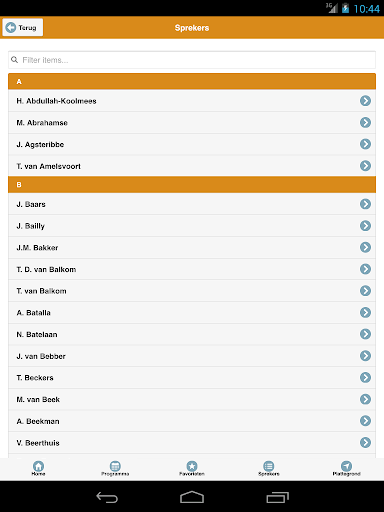Open chevron arrow for J. Agsteribbe
This screenshot has width=384, height=512.
coord(365,144)
